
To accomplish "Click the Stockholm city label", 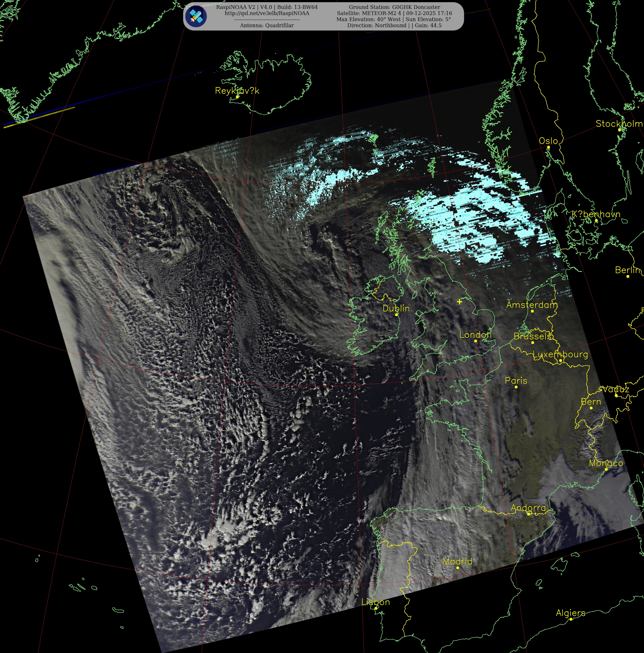I will [x=619, y=124].
